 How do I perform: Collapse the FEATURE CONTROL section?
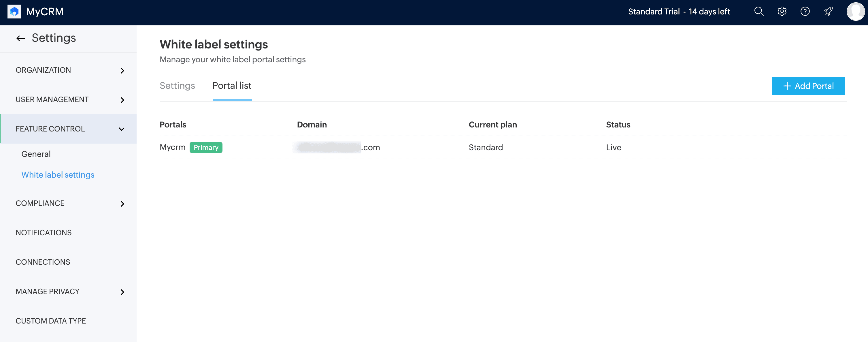122,129
